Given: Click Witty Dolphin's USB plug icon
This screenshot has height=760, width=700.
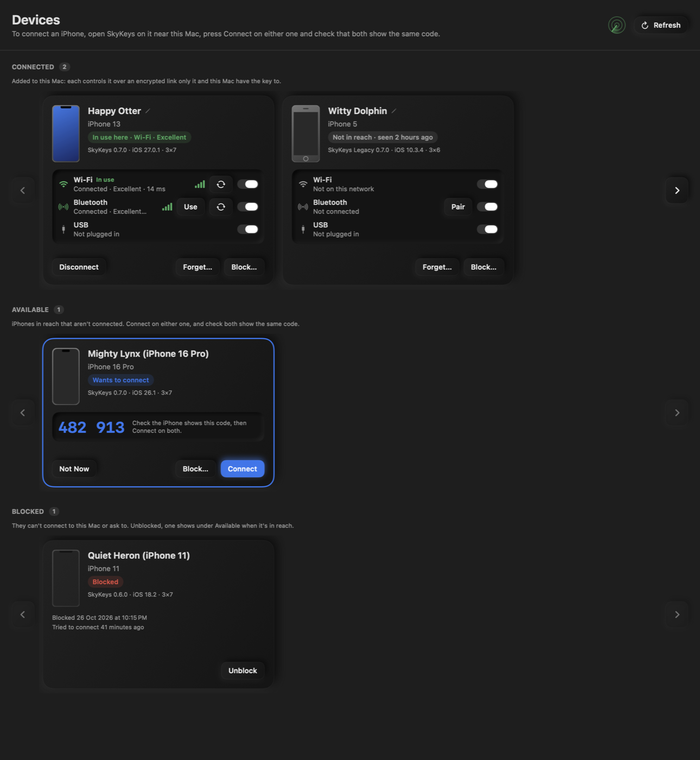Looking at the screenshot, I should [303, 229].
